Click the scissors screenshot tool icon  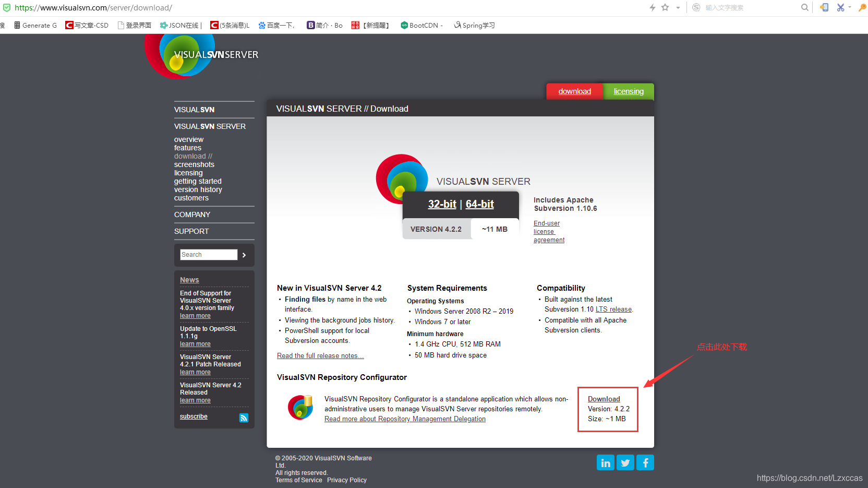coord(840,7)
